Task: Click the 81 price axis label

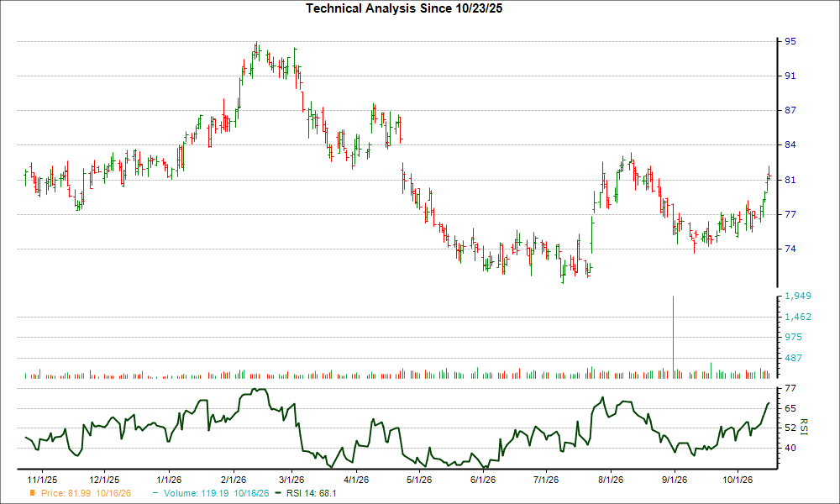Action: [790, 180]
